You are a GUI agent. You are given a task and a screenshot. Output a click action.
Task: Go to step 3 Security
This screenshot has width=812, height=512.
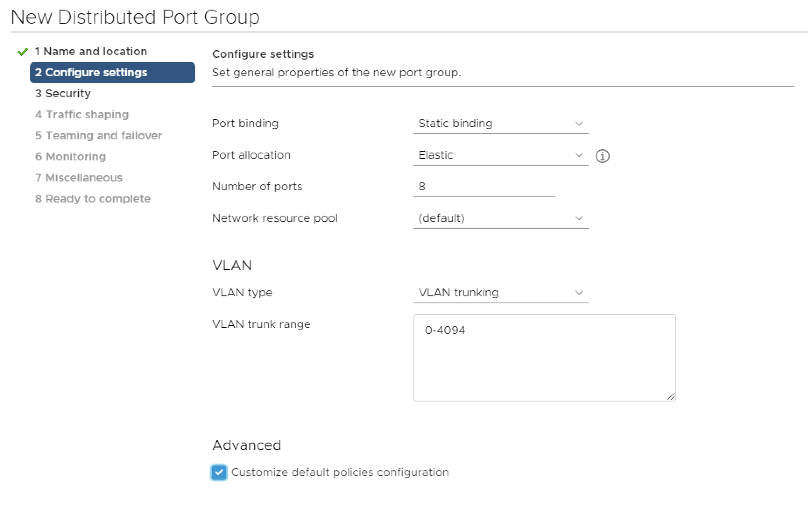tap(63, 94)
